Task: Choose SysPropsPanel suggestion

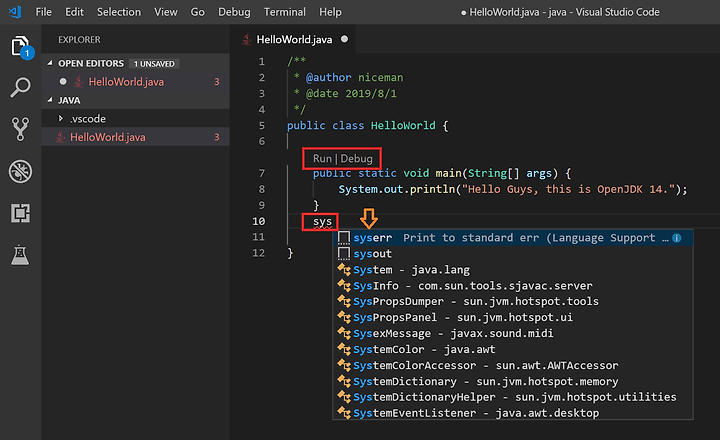Action: pos(513,317)
